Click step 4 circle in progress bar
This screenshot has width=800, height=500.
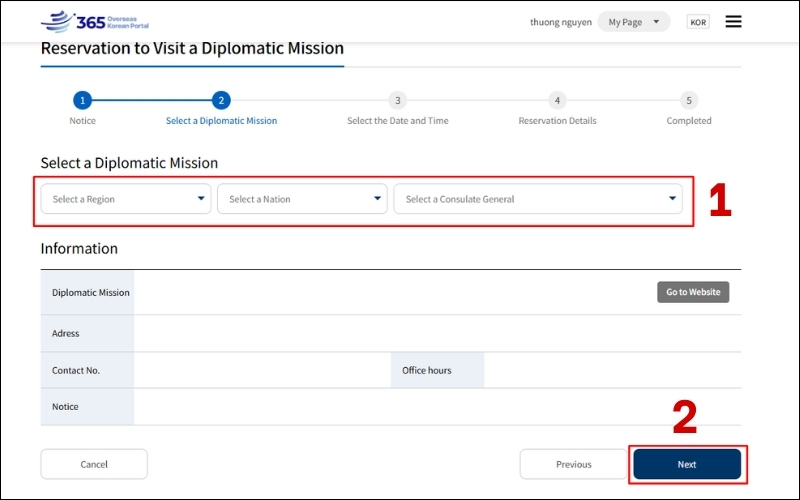coord(557,101)
